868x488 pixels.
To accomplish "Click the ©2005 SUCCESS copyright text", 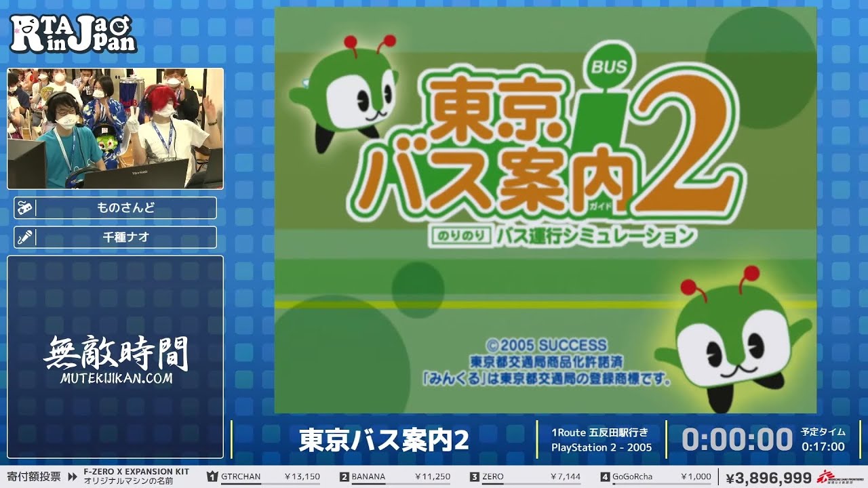I will click(x=547, y=345).
